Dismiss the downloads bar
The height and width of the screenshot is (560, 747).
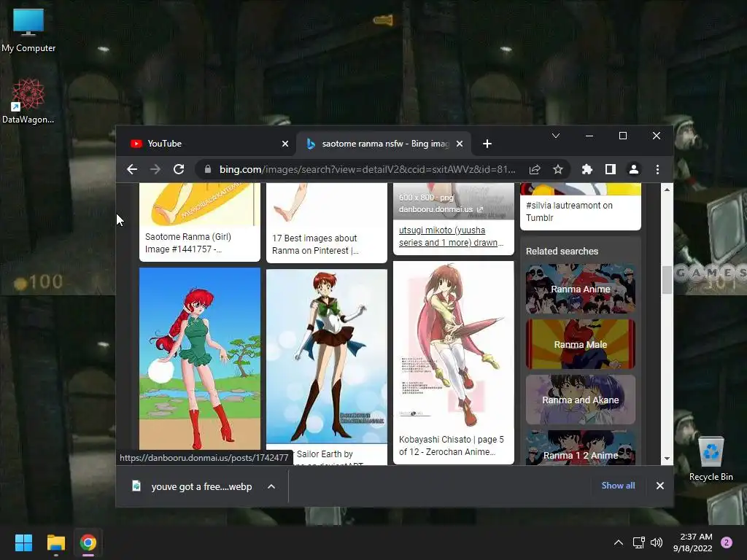[659, 486]
